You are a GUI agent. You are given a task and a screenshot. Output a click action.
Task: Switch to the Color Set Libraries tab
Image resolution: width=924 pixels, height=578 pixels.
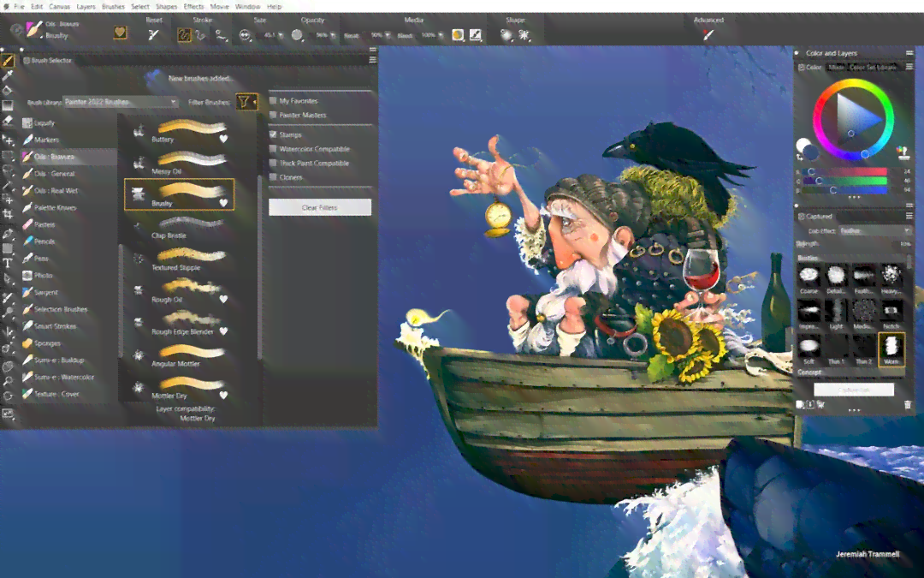point(874,68)
